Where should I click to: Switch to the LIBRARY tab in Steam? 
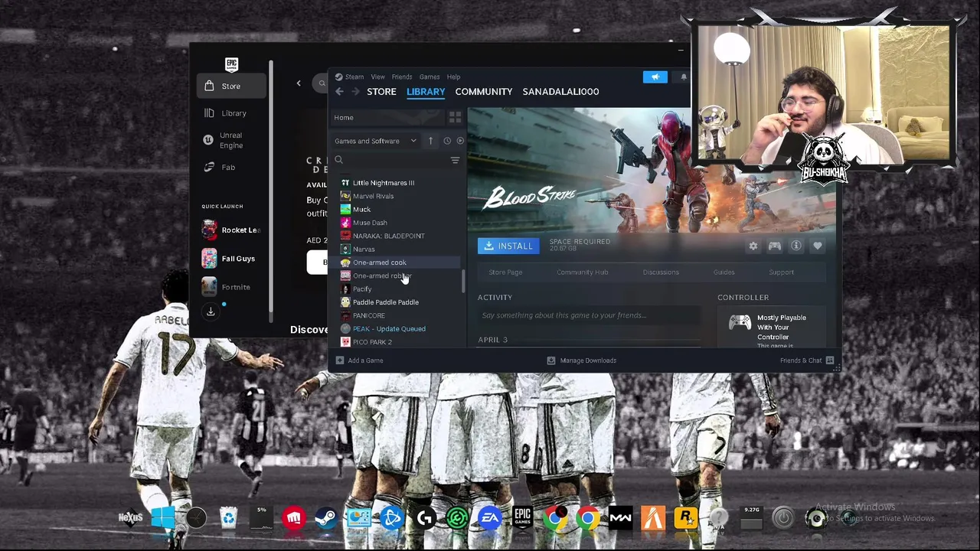click(426, 92)
